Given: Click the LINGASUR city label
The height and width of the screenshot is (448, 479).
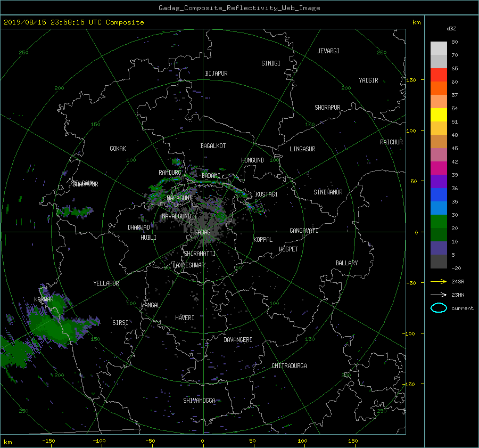Looking at the screenshot, I should point(302,149).
